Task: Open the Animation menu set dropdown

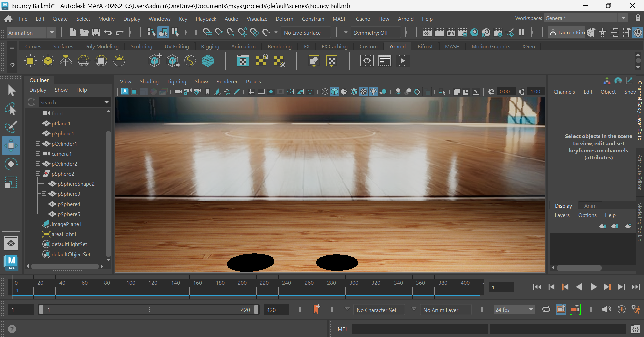Action: pos(52,33)
